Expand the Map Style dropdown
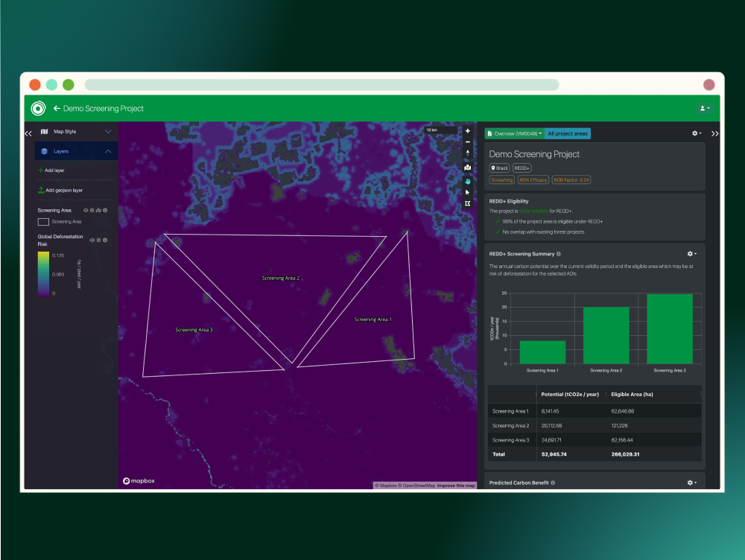The image size is (745, 560). pos(107,131)
